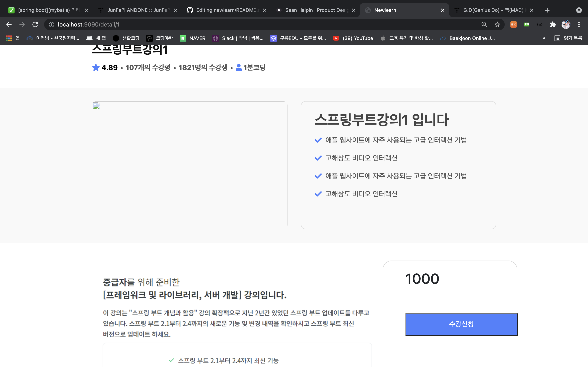
Task: Open the Chrome three-dot menu
Action: tap(579, 24)
